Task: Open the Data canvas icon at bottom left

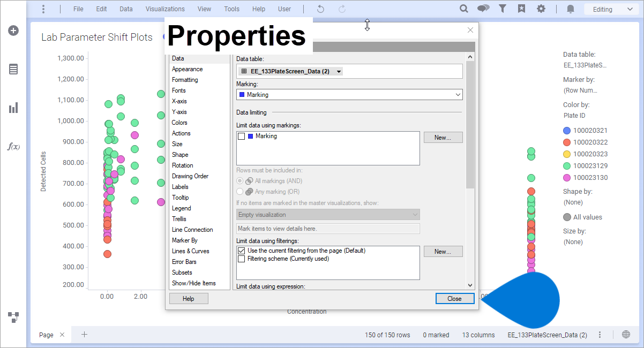Action: click(13, 317)
